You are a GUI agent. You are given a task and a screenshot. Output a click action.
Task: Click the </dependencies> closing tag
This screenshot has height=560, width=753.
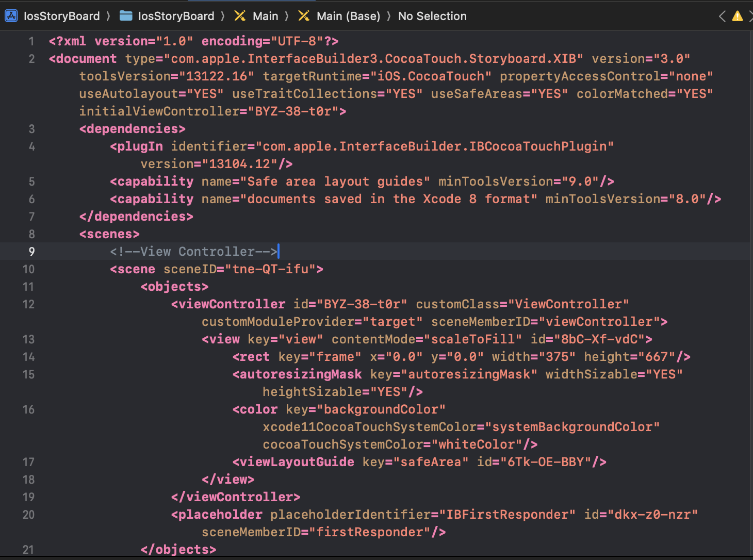(137, 217)
